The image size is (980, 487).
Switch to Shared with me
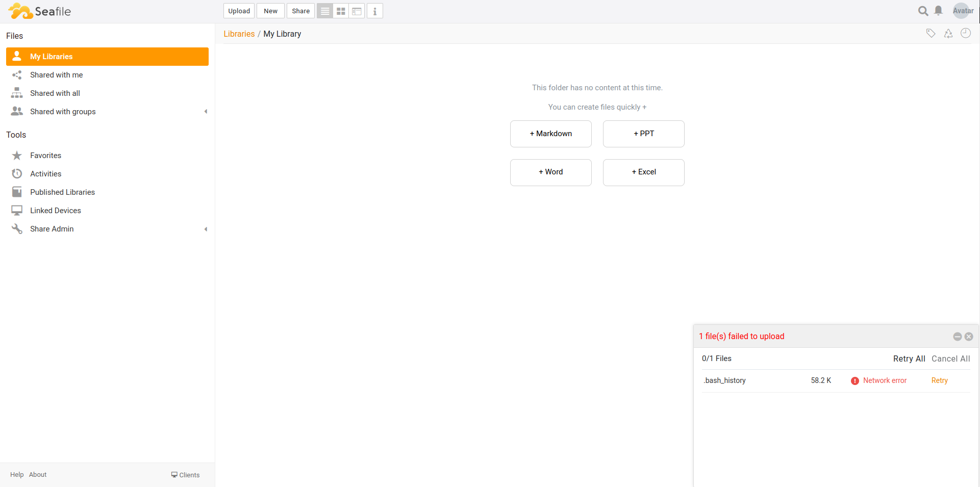click(x=57, y=75)
